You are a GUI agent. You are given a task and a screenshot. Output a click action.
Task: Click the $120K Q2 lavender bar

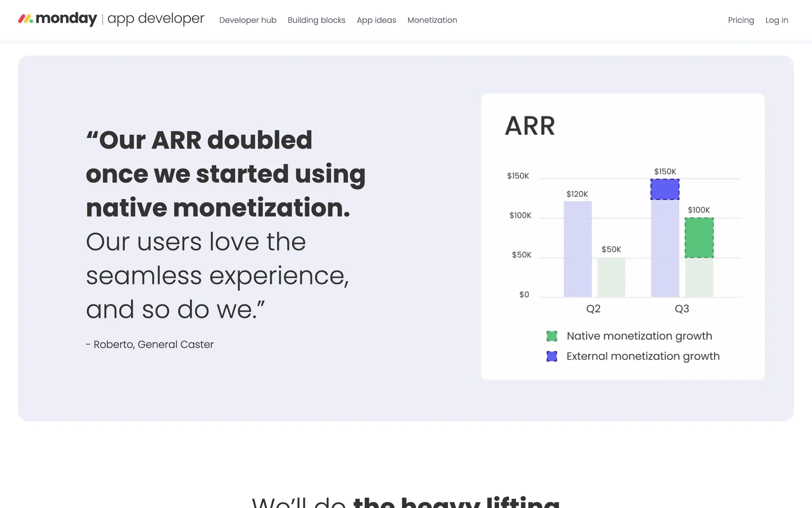point(577,249)
